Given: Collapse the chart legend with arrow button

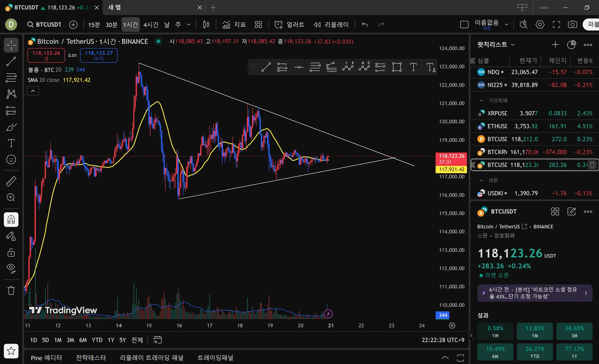Looking at the screenshot, I should (x=33, y=91).
